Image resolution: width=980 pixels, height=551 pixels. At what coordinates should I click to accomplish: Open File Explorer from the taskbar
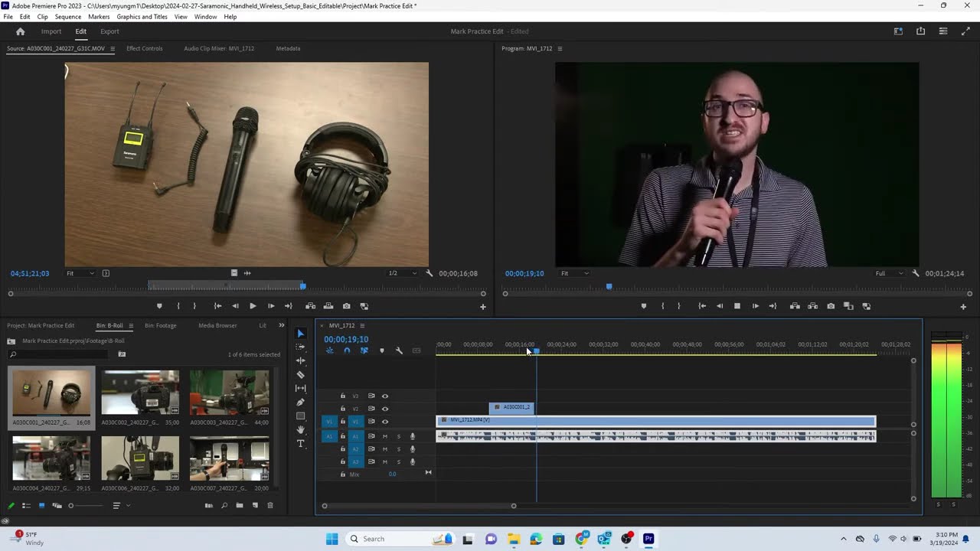click(x=513, y=539)
